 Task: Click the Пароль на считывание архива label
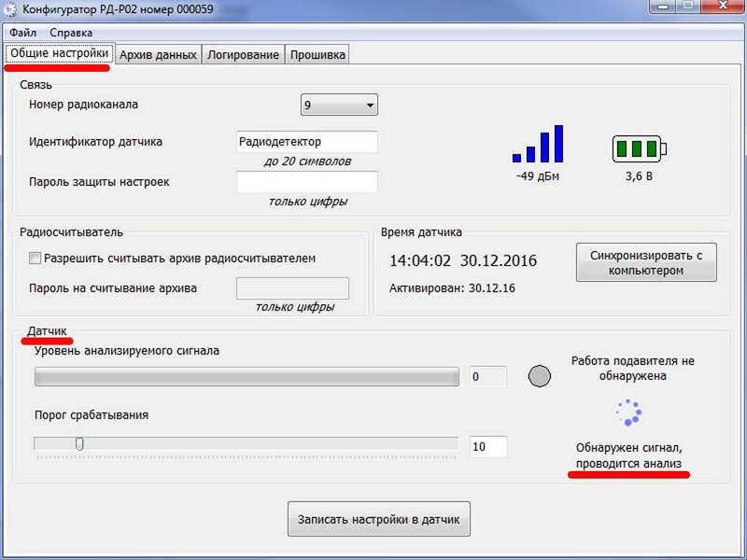(113, 288)
